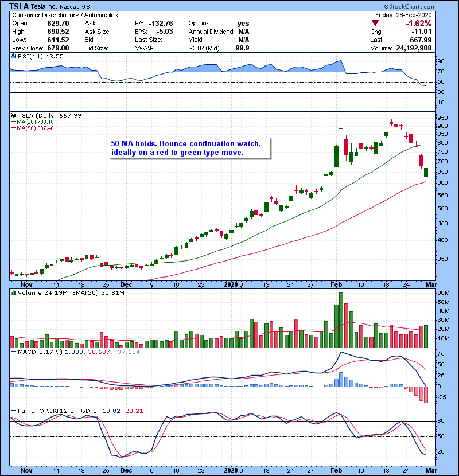The image size is (459, 476).
Task: Click the Volume value 24,192,908
Action: pyautogui.click(x=414, y=48)
